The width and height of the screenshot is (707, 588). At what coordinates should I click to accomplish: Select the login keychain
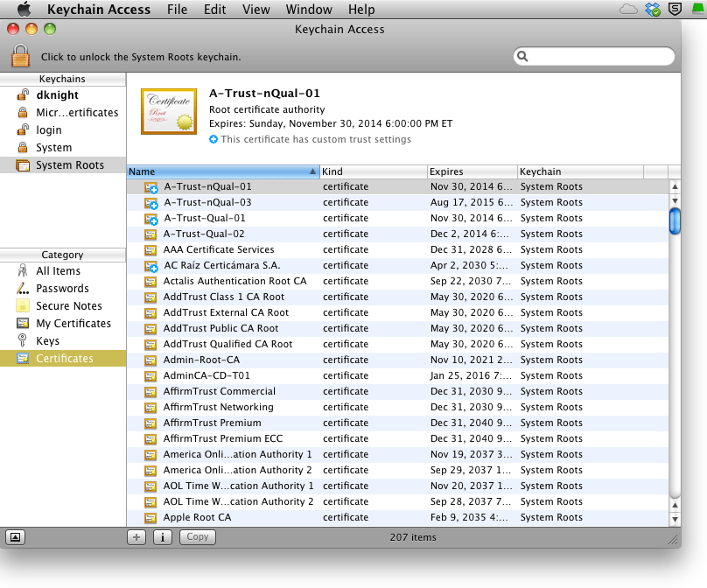(x=63, y=130)
